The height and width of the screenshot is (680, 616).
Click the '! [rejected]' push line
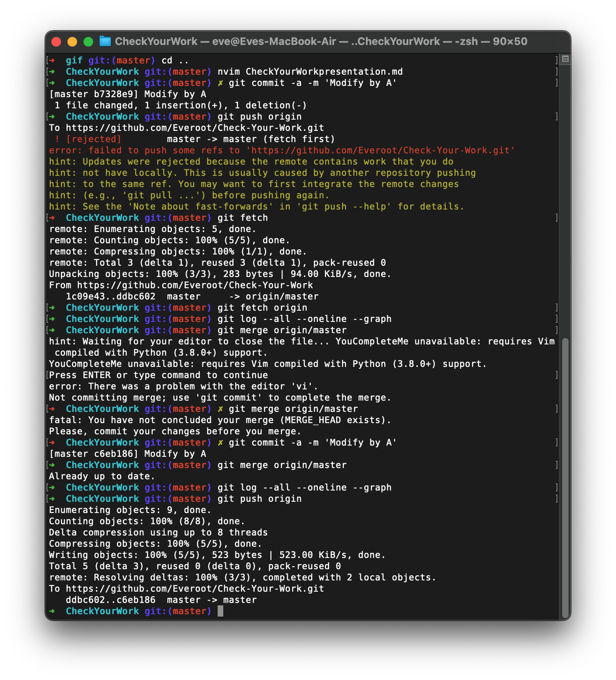[x=195, y=139]
